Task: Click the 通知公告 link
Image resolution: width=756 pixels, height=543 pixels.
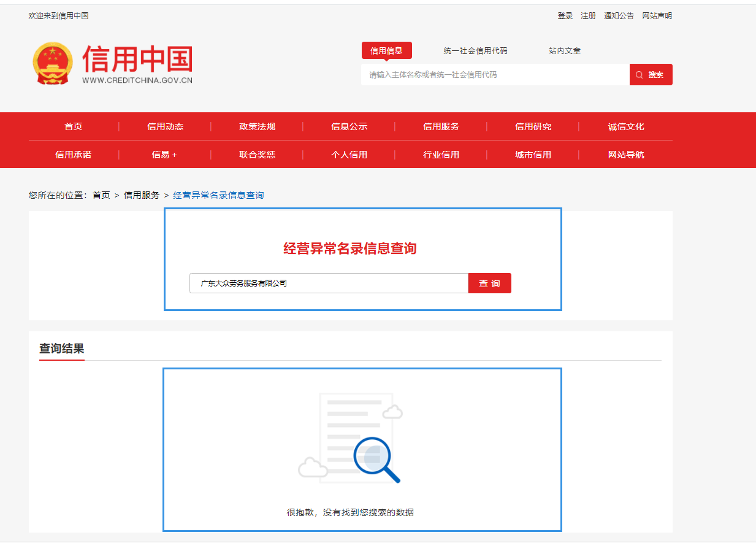Action: pyautogui.click(x=619, y=15)
